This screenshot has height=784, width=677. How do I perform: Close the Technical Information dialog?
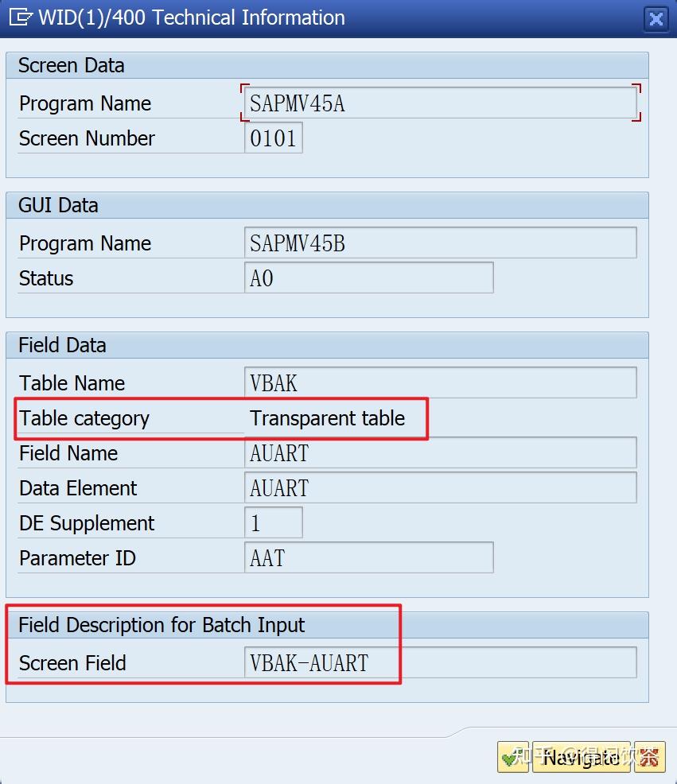(x=656, y=18)
